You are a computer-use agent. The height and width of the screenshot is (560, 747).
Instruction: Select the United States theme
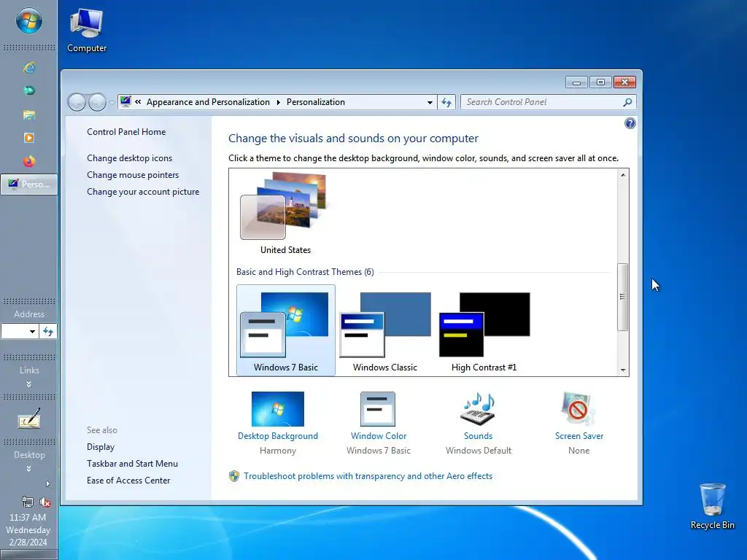pyautogui.click(x=285, y=214)
